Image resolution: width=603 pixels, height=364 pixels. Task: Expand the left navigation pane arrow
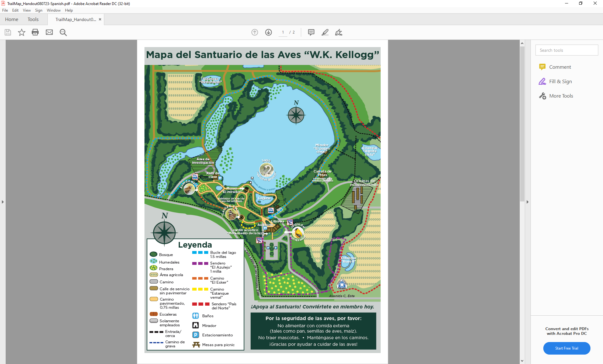click(x=3, y=202)
